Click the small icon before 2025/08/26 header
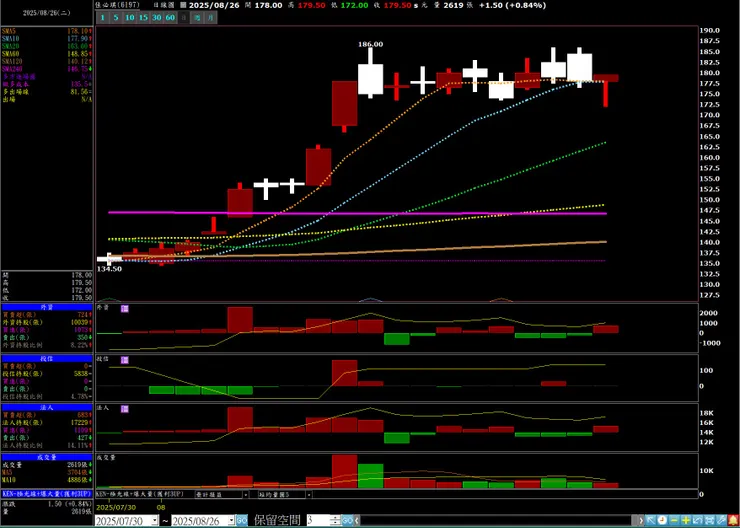This screenshot has width=740, height=528. pyautogui.click(x=183, y=5)
